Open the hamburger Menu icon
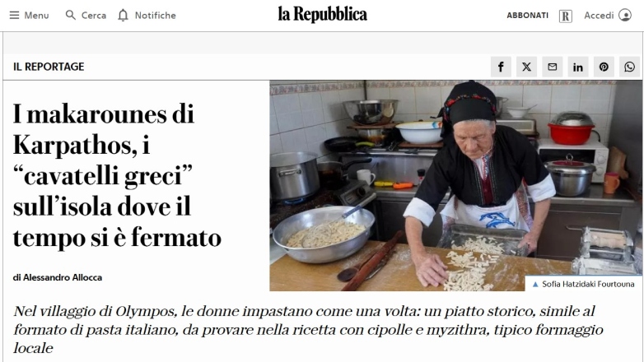The width and height of the screenshot is (644, 362). coord(14,15)
